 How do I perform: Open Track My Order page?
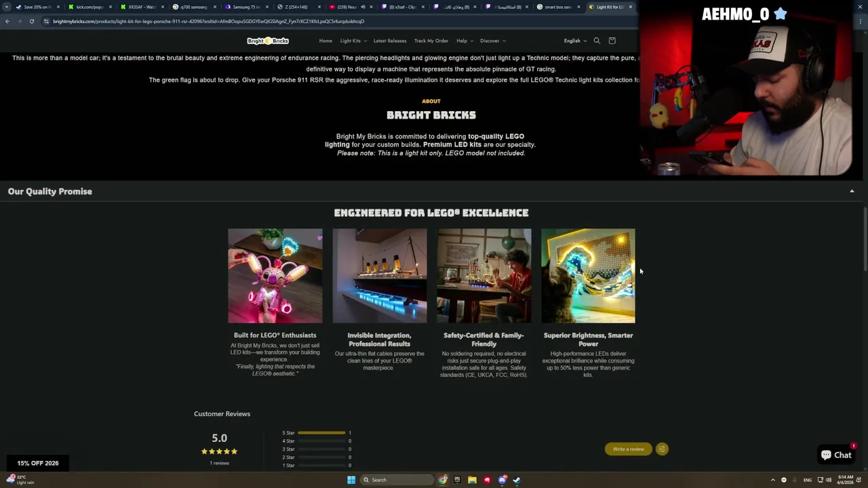point(431,41)
